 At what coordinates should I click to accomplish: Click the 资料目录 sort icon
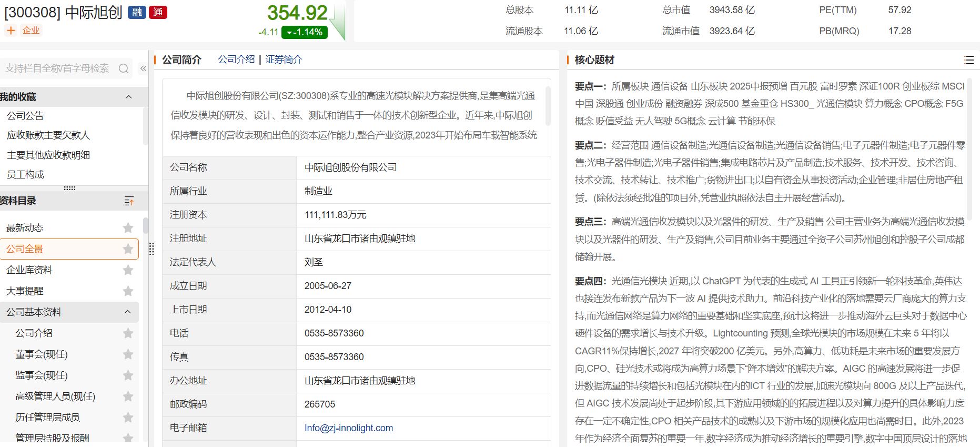pos(129,201)
